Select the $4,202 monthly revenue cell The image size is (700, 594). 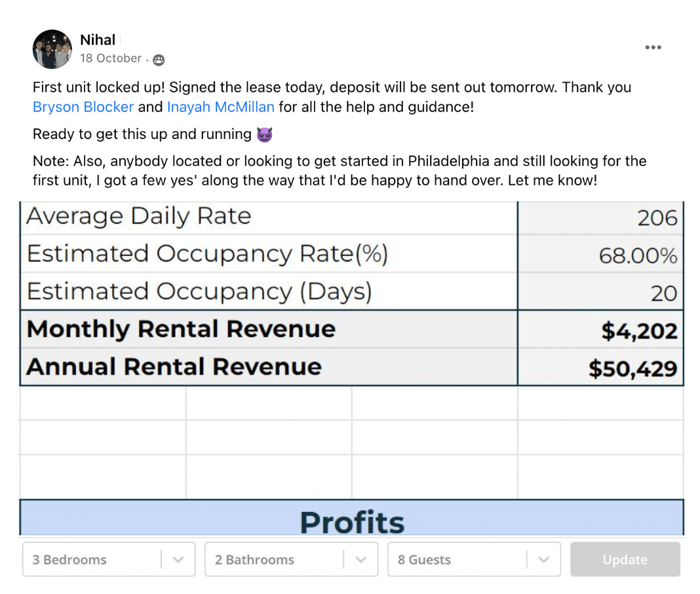(639, 330)
